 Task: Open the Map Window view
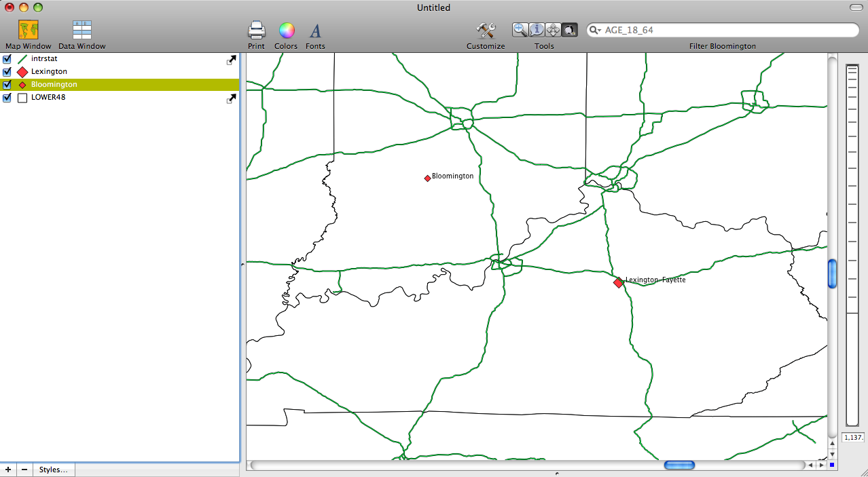tap(28, 30)
